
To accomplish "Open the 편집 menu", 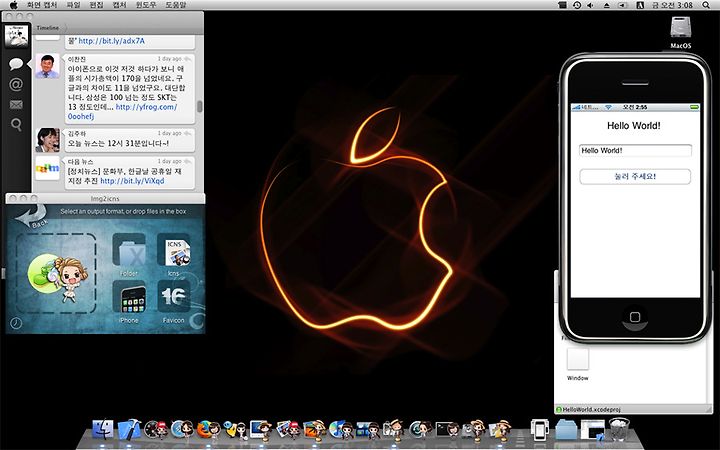I will pos(96,5).
